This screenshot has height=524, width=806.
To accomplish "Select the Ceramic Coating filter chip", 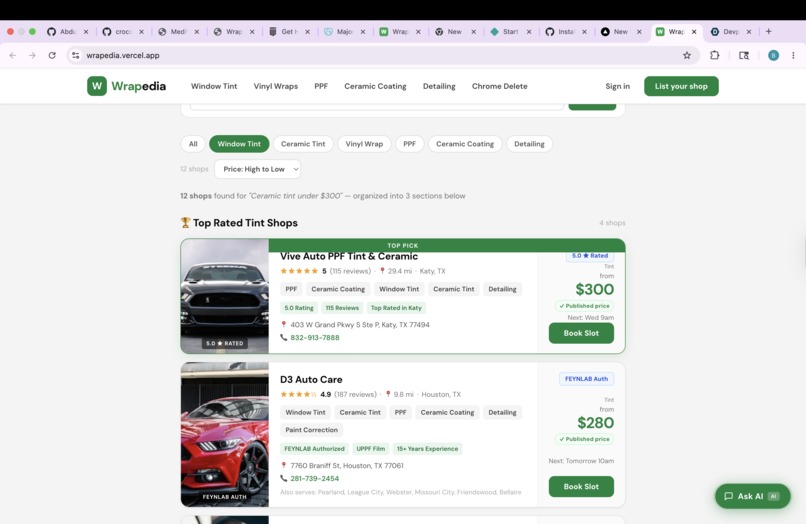I will (x=465, y=144).
